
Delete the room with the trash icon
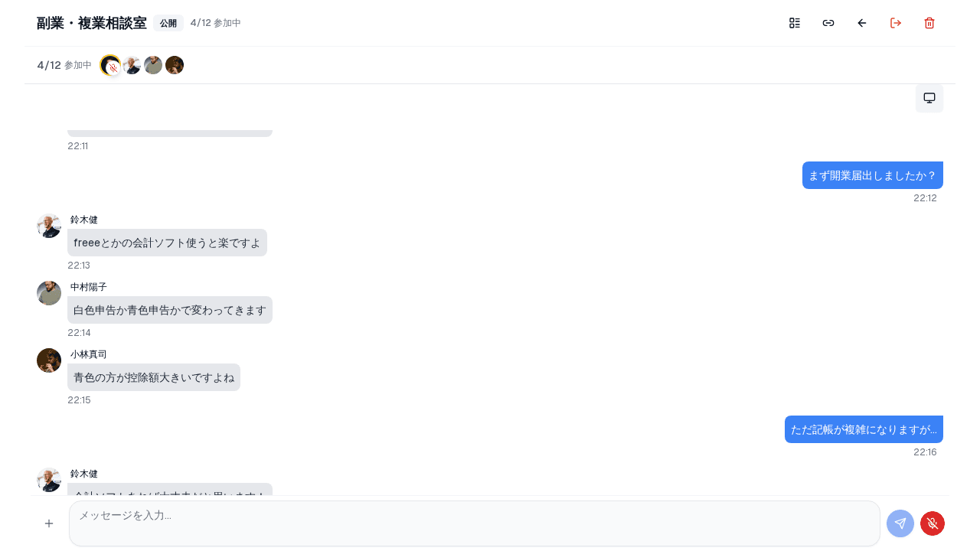coord(929,23)
